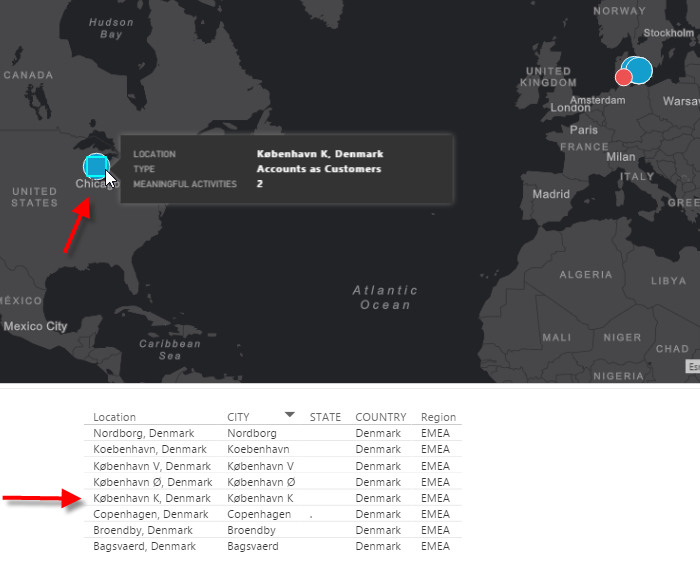Click the Location column header
700x583 pixels.
point(114,417)
